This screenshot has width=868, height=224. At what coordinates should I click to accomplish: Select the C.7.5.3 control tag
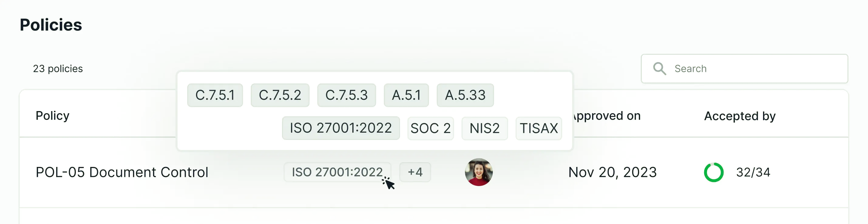click(346, 95)
